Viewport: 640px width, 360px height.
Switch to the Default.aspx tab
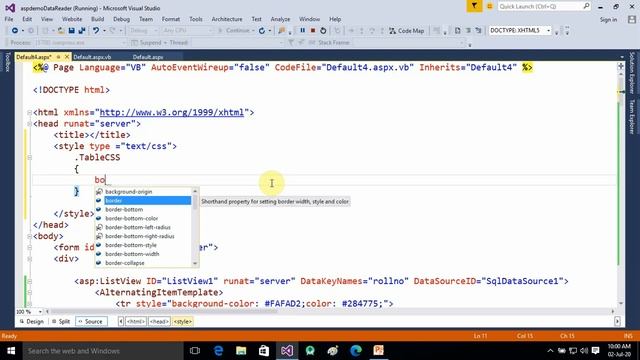tap(148, 57)
